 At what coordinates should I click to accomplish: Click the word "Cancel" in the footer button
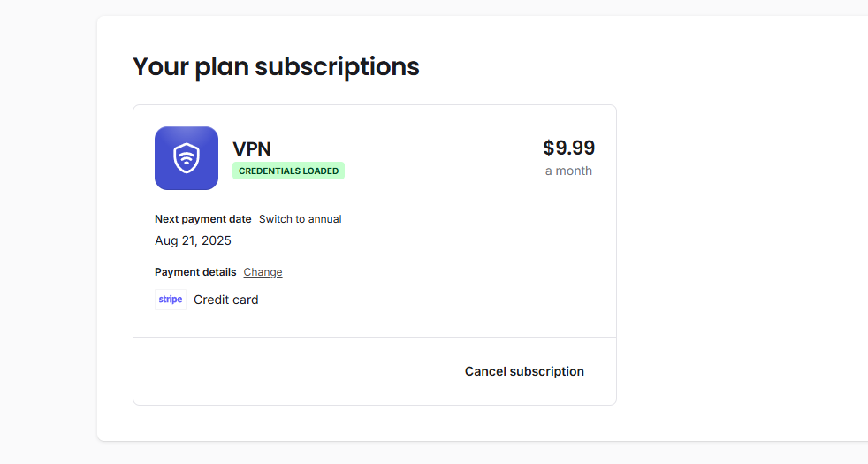coord(485,371)
